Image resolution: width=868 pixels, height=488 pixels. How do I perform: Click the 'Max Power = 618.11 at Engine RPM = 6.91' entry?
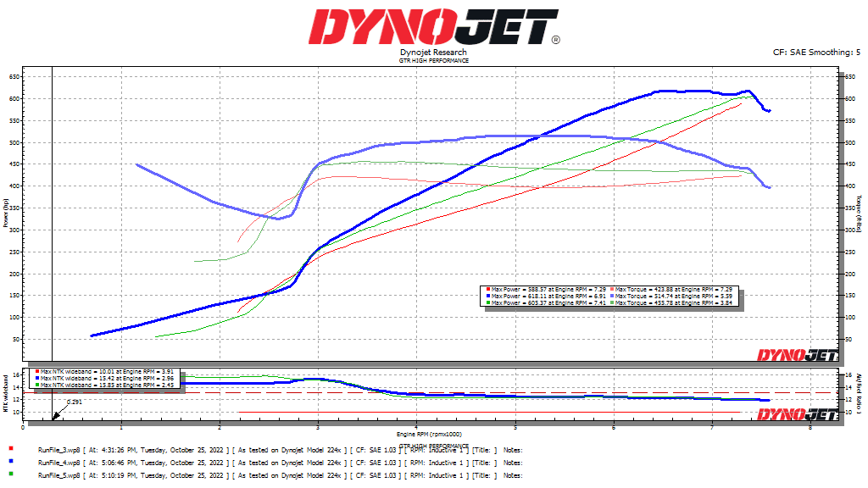point(548,296)
